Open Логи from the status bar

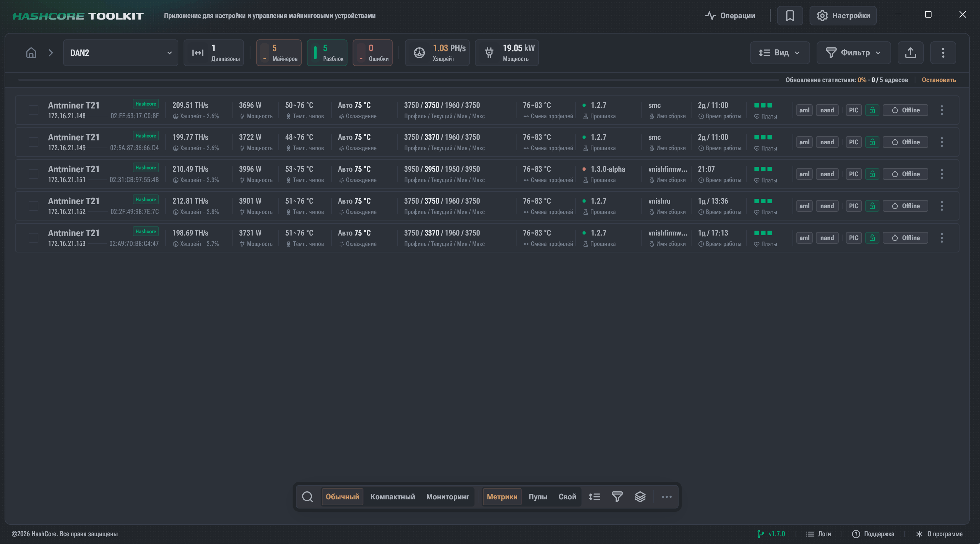(x=818, y=534)
